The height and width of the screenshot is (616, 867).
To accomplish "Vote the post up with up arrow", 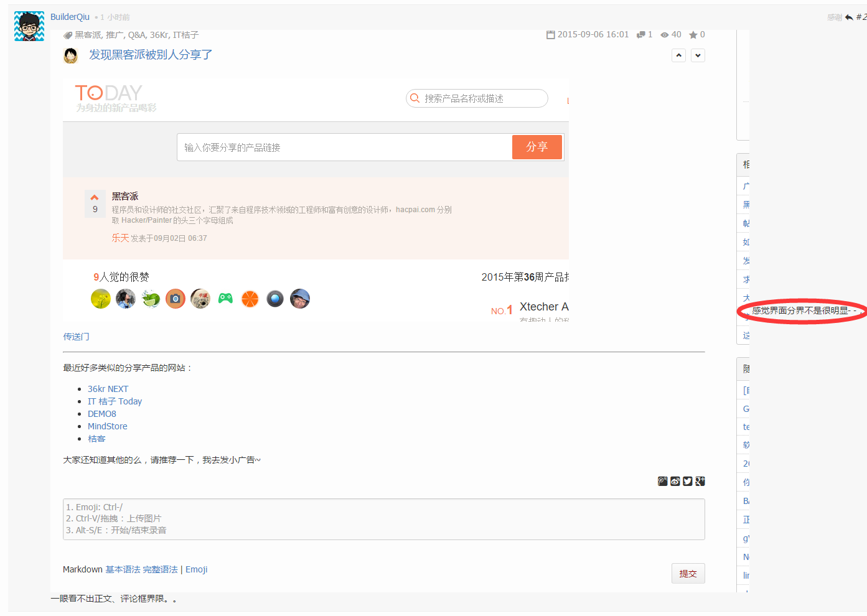I will pyautogui.click(x=679, y=55).
